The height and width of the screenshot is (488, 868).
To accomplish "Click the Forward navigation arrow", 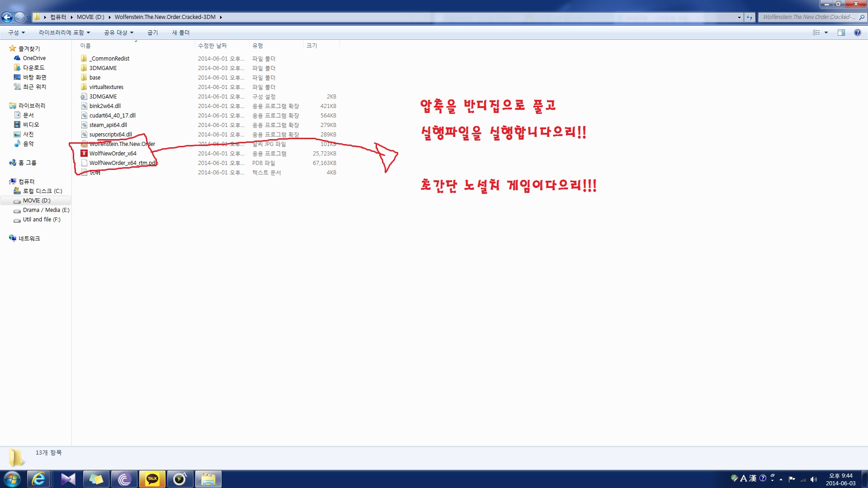I will coord(19,17).
